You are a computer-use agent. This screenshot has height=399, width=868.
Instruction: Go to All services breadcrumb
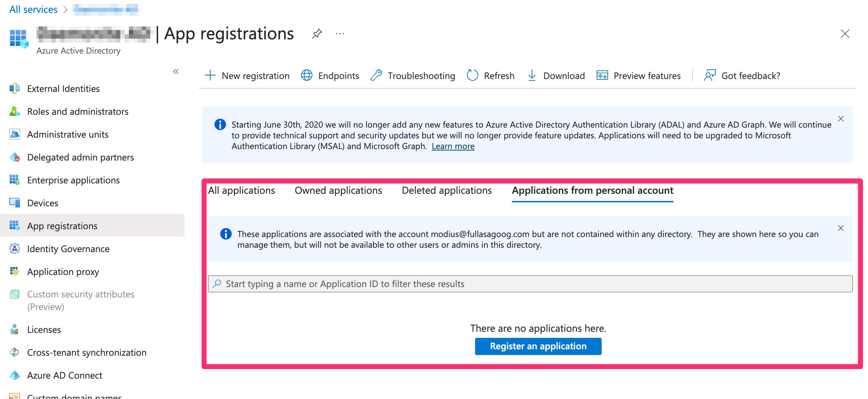click(x=33, y=10)
